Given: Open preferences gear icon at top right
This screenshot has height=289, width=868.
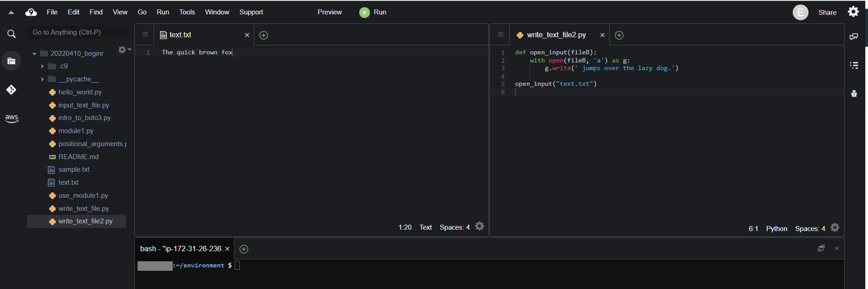Looking at the screenshot, I should [853, 12].
